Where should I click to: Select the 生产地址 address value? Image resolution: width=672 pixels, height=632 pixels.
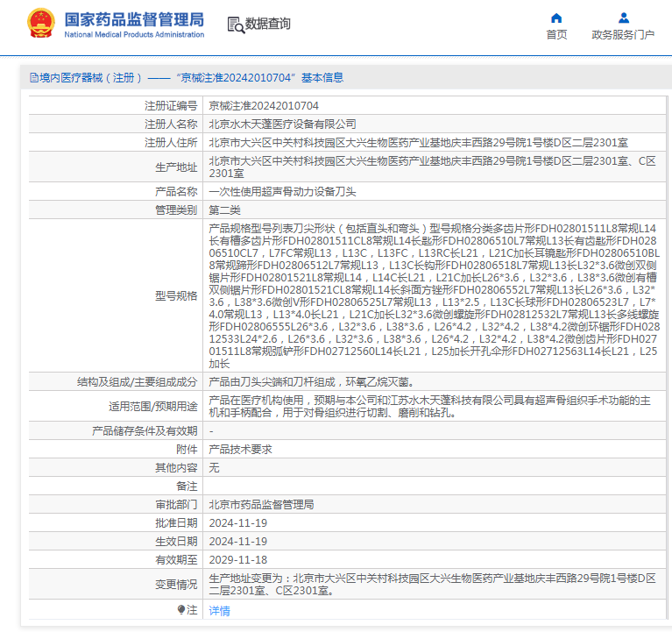click(433, 167)
